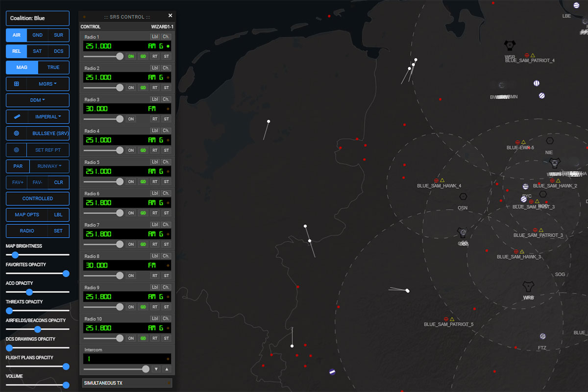Viewport: 588px width, 392px height.
Task: Click the ruler measure icon beside IMPERIAL
Action: (17, 117)
